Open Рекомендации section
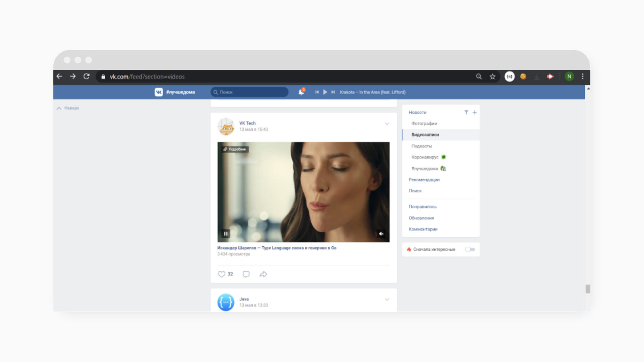This screenshot has width=644, height=362. point(424,180)
